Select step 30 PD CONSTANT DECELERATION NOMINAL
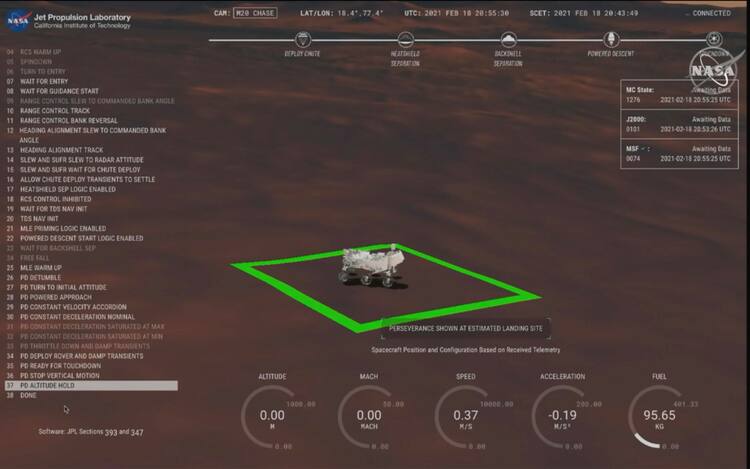Screen dimensions: 750x469 [x=71, y=316]
